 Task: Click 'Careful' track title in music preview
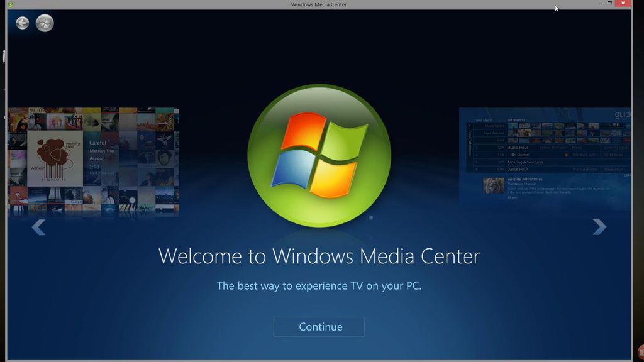point(97,143)
